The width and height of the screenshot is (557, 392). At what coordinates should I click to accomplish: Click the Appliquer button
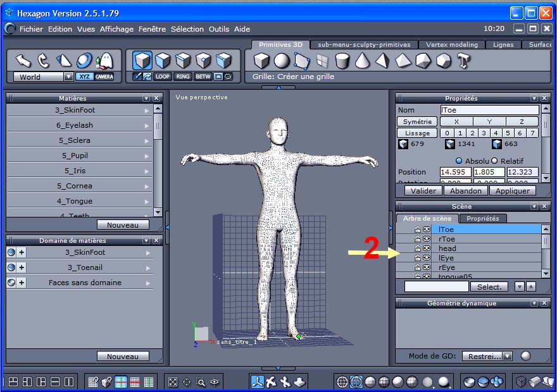click(x=513, y=191)
